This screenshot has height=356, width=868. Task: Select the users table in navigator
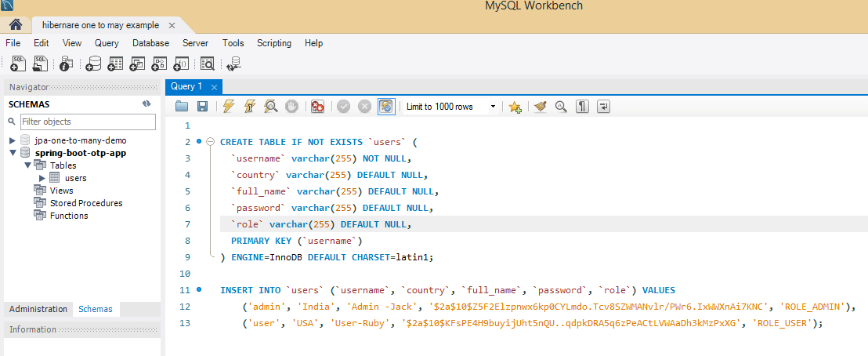(75, 178)
